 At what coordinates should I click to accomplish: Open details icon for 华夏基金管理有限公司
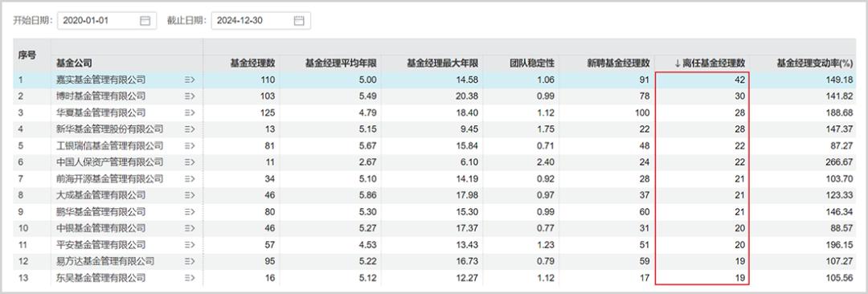coord(190,113)
